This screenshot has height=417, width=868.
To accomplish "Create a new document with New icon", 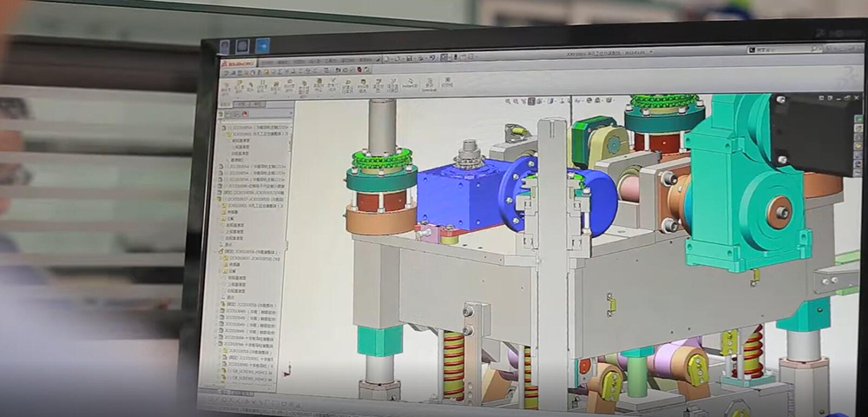I will pos(386,58).
